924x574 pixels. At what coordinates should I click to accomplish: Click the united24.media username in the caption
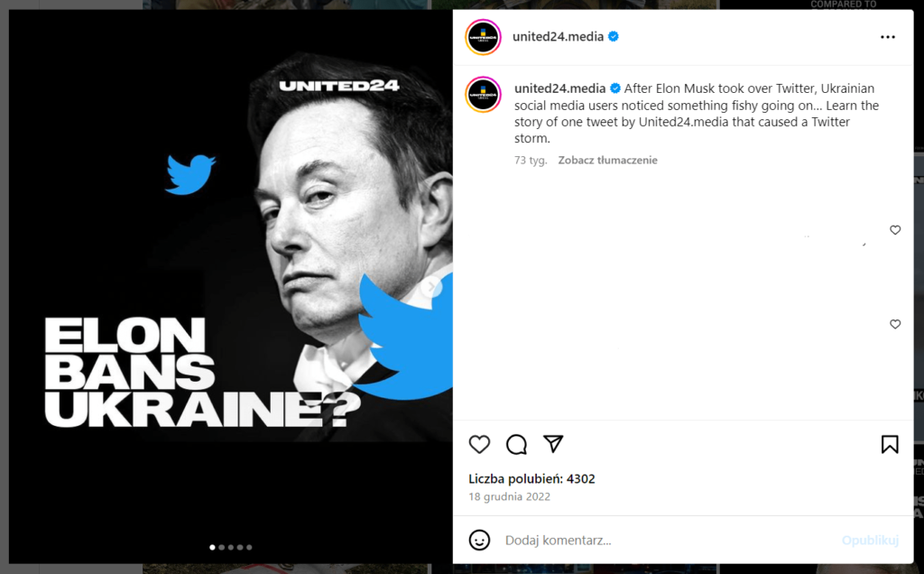559,88
